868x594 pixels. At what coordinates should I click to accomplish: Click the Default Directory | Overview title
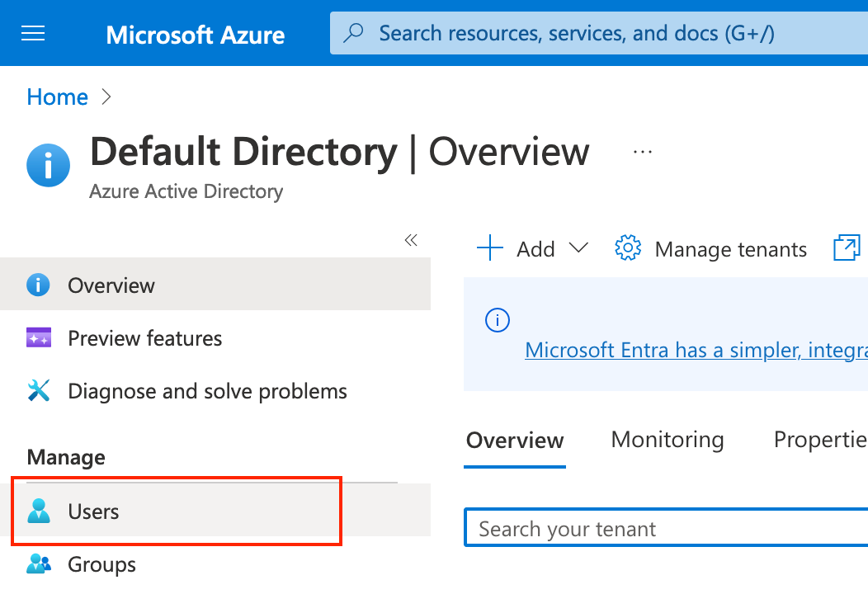click(339, 152)
